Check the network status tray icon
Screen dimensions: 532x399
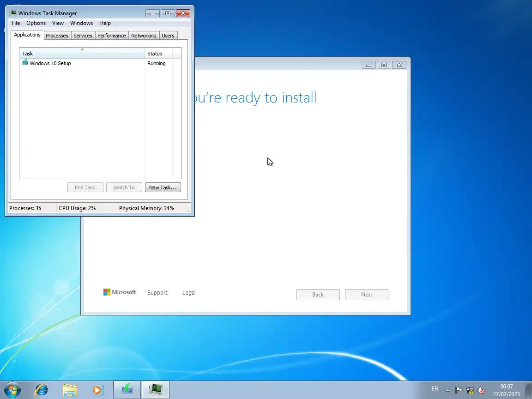pos(470,390)
